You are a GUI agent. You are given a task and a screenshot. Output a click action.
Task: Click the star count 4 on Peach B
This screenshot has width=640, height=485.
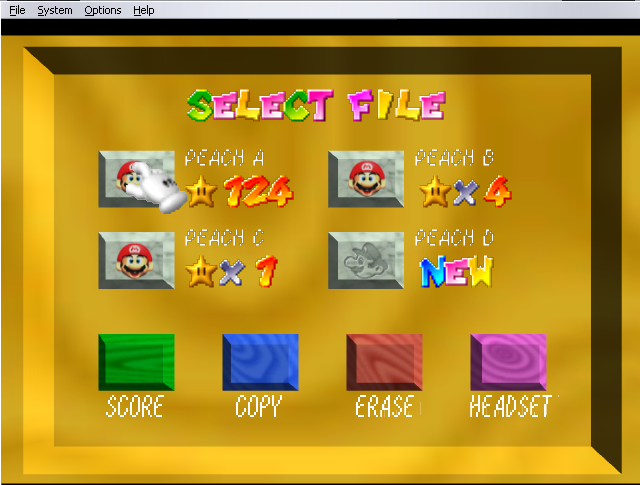click(498, 191)
